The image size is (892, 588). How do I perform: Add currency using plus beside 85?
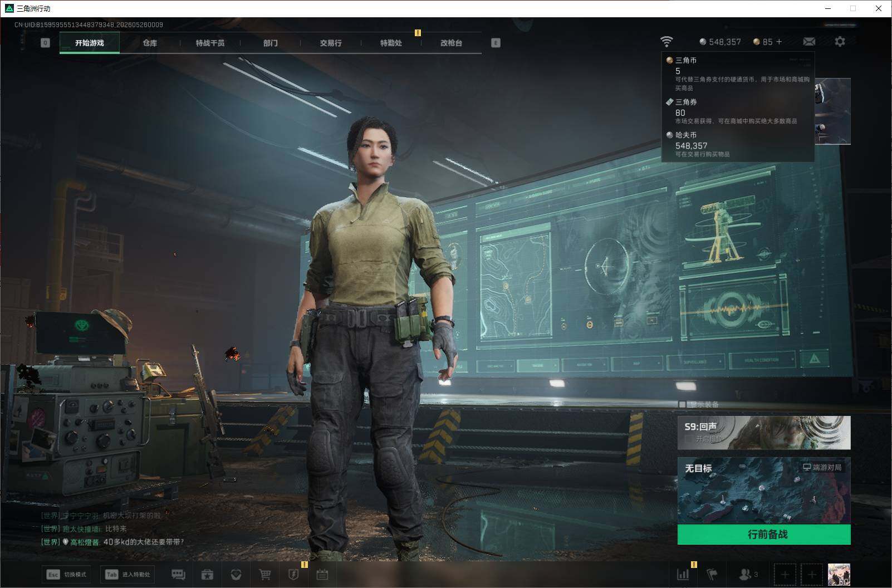[x=778, y=42]
